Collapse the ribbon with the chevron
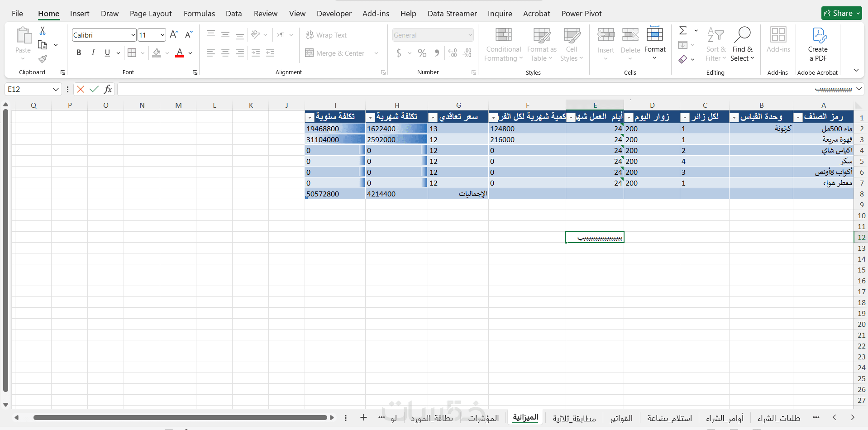Screen dimensions: 868x430 click(856, 70)
